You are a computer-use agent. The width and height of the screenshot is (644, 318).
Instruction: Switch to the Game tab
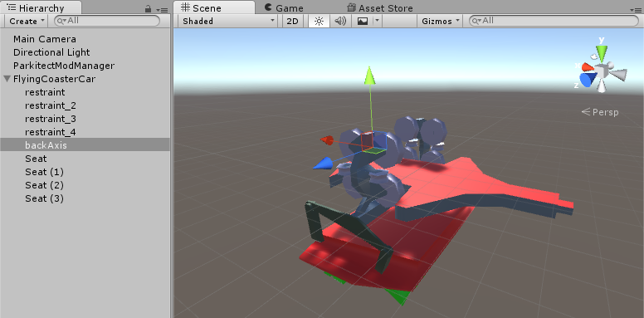coord(284,7)
